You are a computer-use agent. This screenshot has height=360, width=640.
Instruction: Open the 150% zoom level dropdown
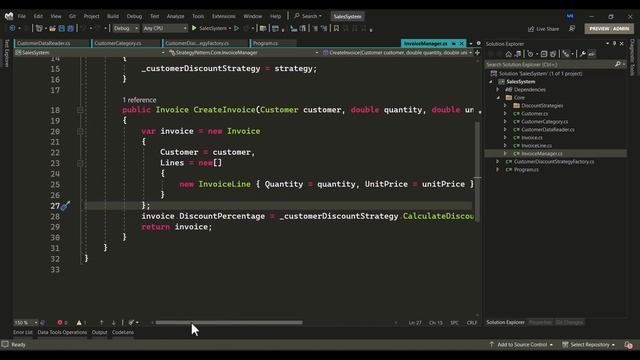click(x=25, y=322)
